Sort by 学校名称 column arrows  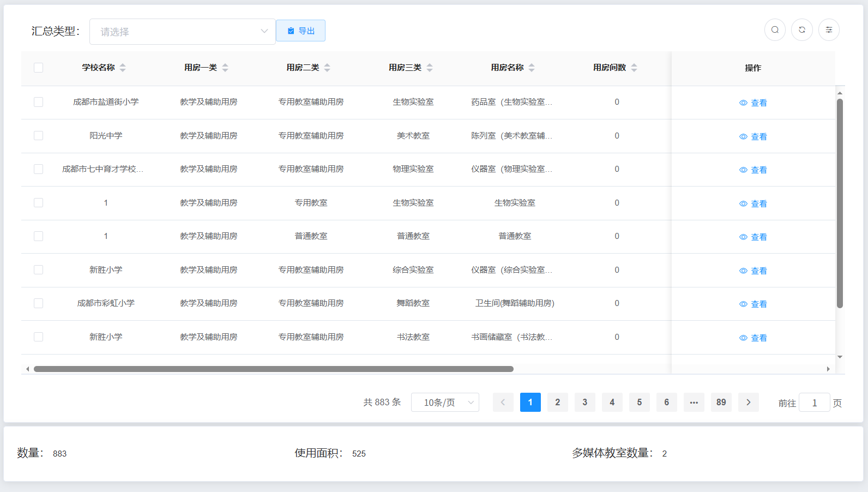tap(123, 68)
